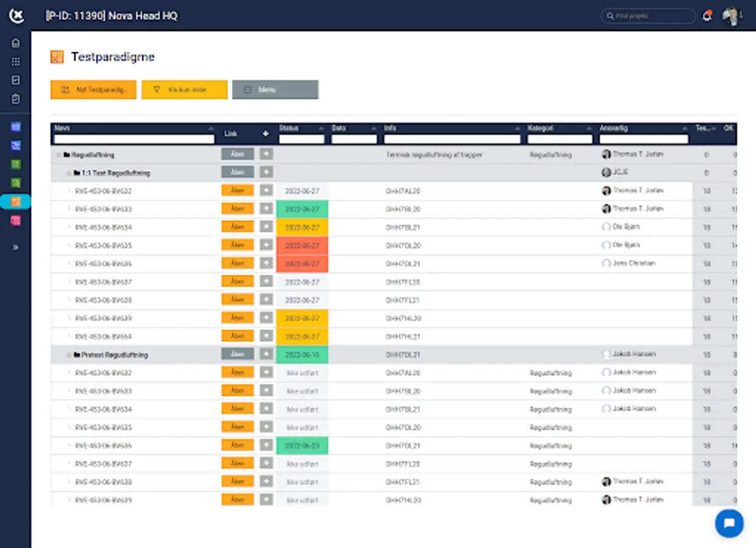Open the user profile avatar
The height and width of the screenshot is (548, 756).
click(x=730, y=16)
